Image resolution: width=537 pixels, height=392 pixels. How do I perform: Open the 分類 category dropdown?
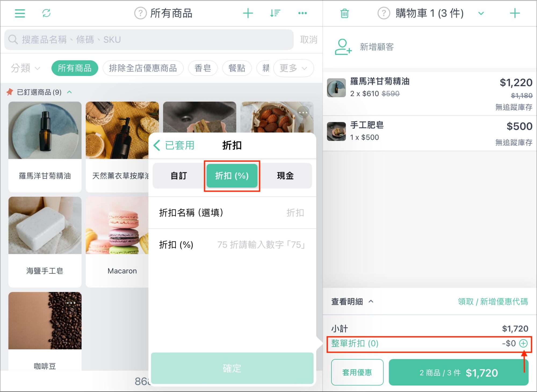(x=26, y=68)
